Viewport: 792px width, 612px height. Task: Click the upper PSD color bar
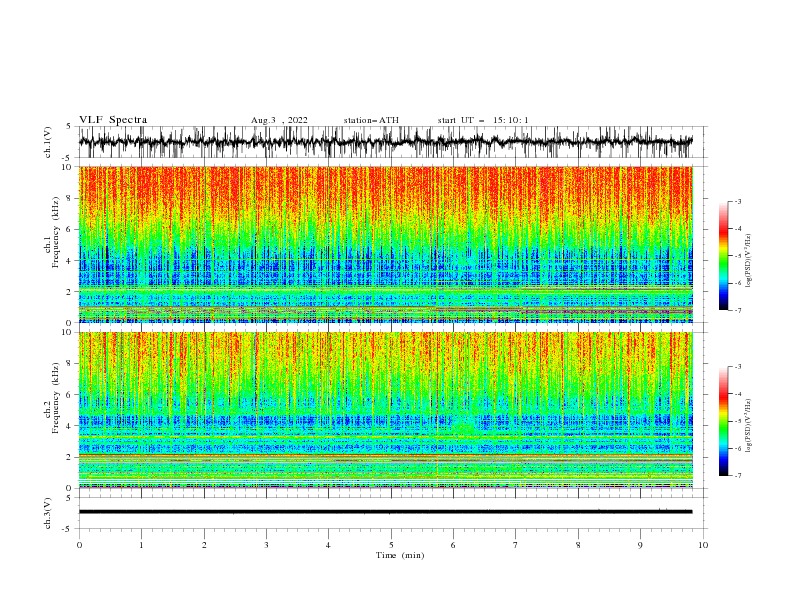[724, 256]
